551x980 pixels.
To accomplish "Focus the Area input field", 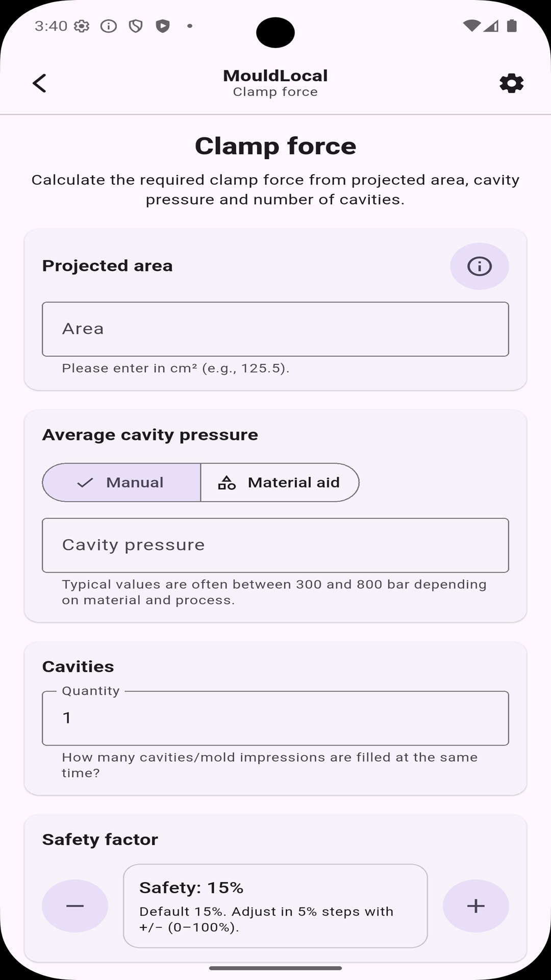I will pos(275,329).
